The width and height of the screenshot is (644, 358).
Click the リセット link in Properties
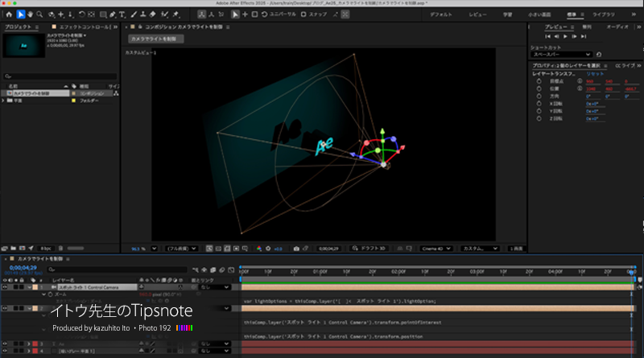[594, 73]
